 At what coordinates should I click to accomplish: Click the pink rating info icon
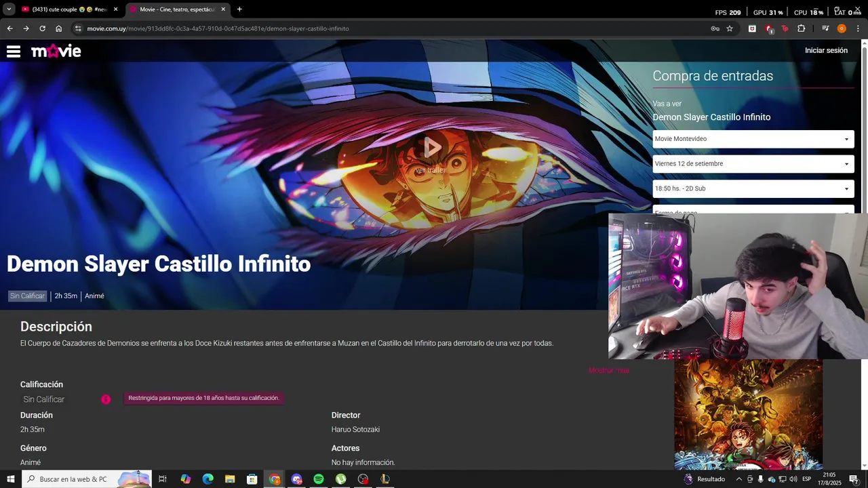pos(106,399)
